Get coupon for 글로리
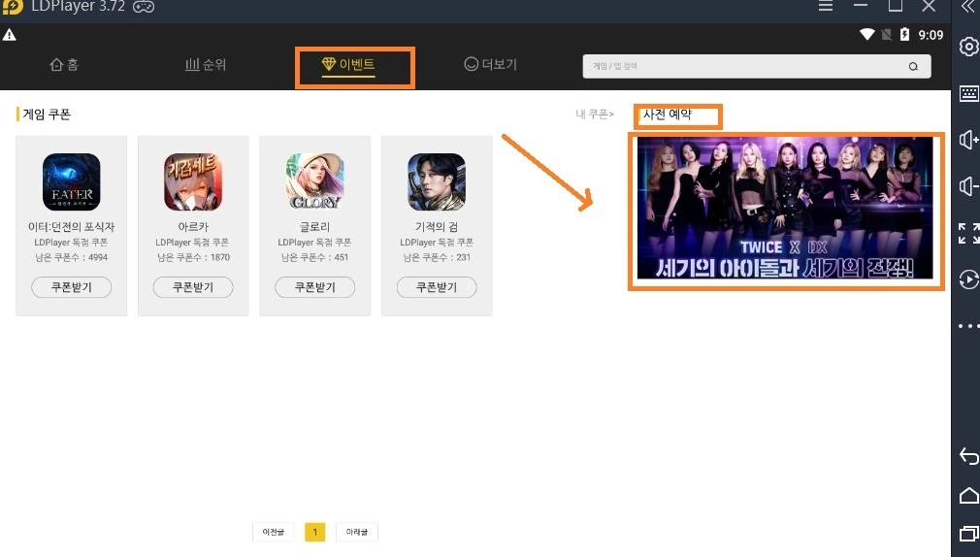 click(315, 287)
